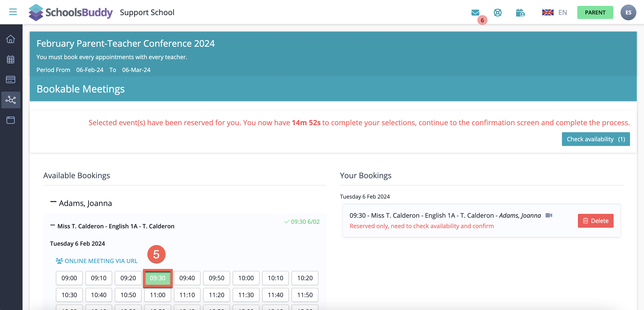Open the Payments card icon in sidebar

(x=11, y=80)
